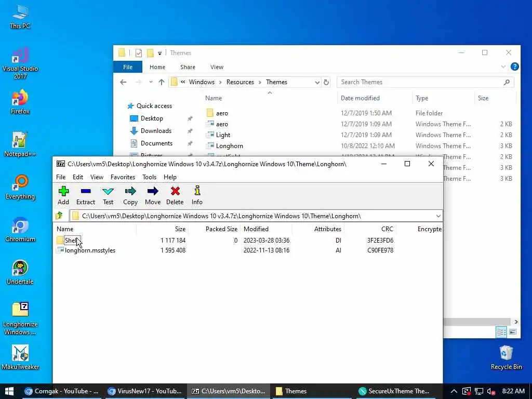Click Resources in Explorer breadcrumb path
Image resolution: width=532 pixels, height=399 pixels.
point(240,82)
